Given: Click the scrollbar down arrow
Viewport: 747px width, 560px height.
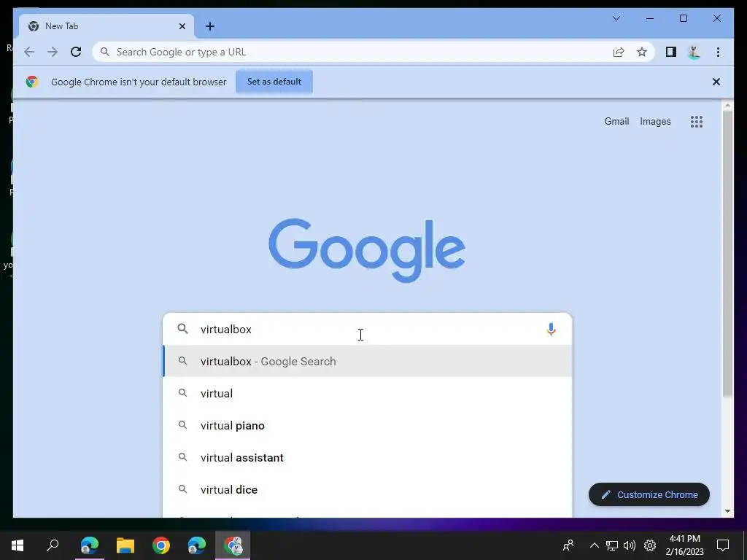Looking at the screenshot, I should (727, 511).
